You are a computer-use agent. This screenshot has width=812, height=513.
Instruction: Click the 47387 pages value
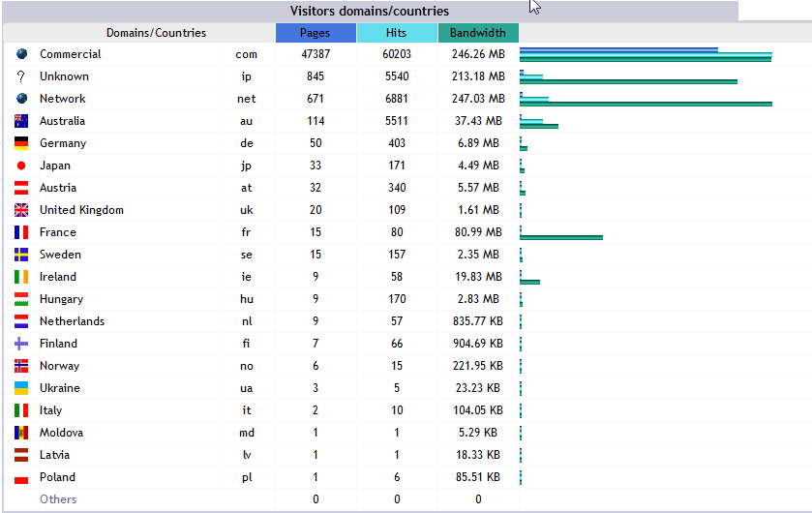[x=316, y=54]
